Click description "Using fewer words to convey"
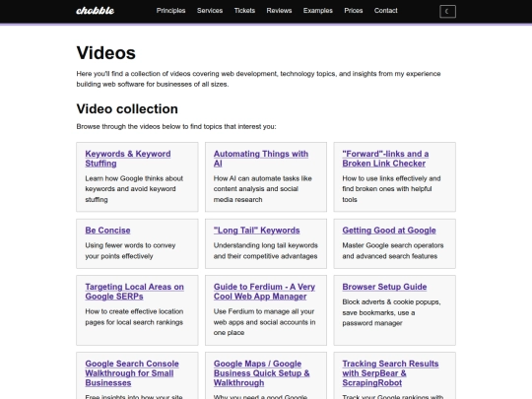Screen dimensions: 532x399 click(x=130, y=251)
